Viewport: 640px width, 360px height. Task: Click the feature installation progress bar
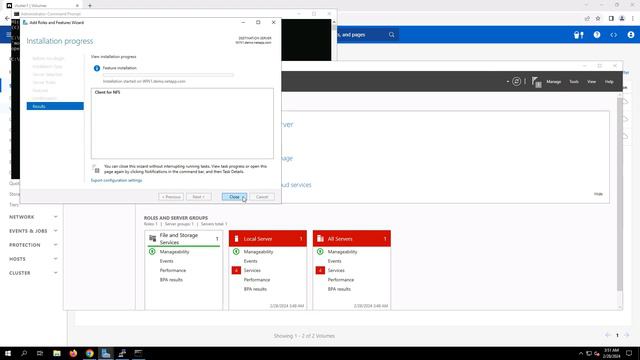pyautogui.click(x=168, y=75)
